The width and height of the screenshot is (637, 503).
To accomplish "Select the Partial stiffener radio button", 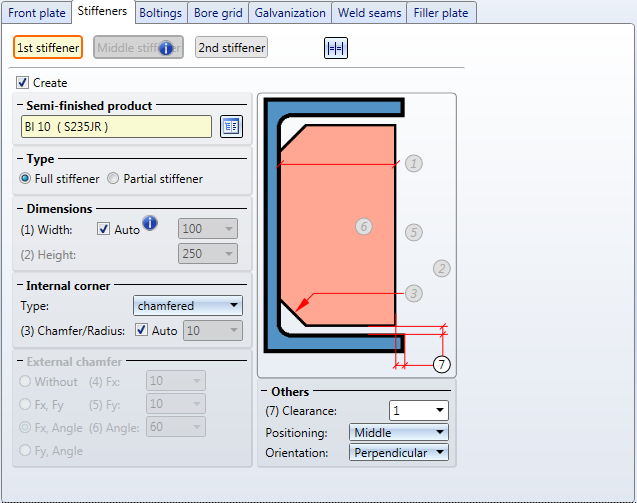I will click(114, 179).
